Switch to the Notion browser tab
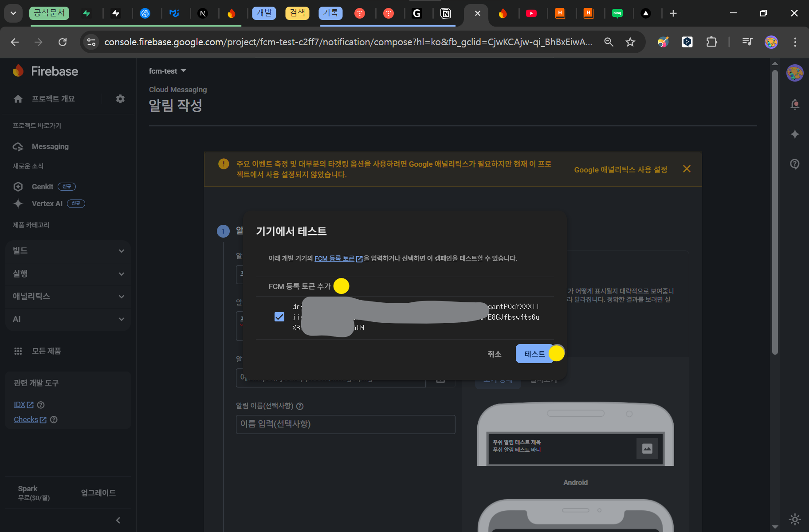Screen dimensions: 809x532 [445, 13]
